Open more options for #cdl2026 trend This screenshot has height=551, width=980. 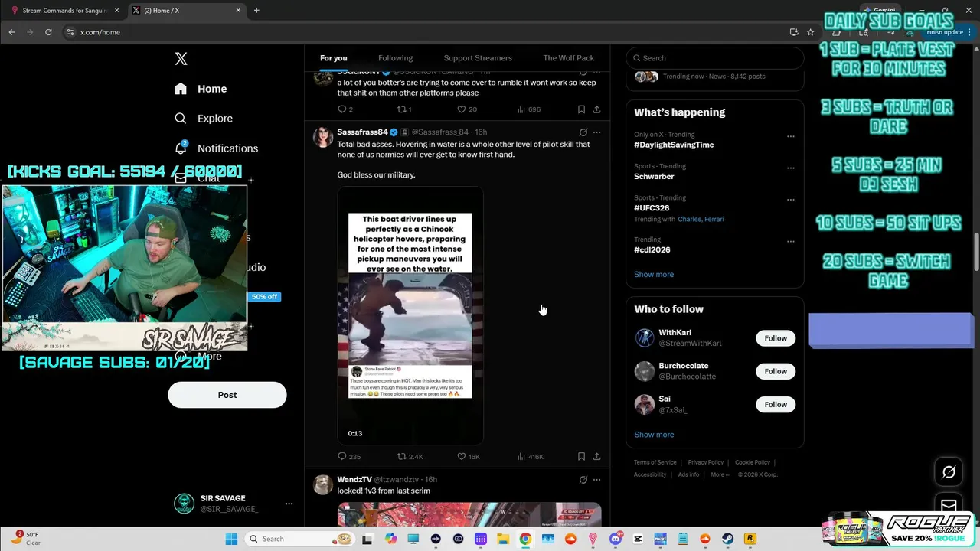click(791, 242)
